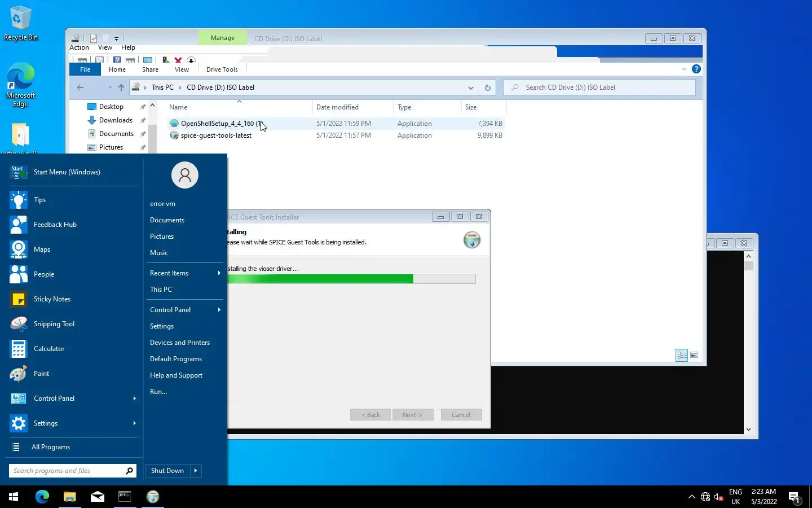Expand the Explorer ribbon chevron
The height and width of the screenshot is (508, 812).
pos(684,69)
